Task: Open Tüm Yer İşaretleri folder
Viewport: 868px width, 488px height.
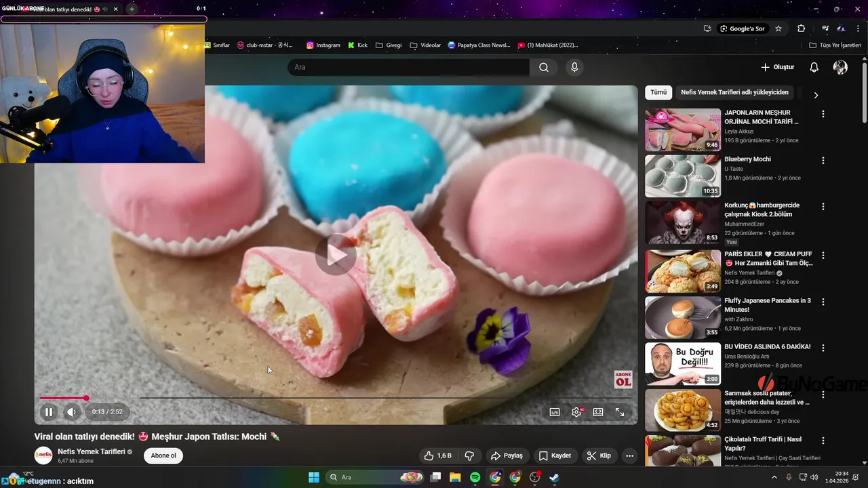Action: click(x=835, y=45)
